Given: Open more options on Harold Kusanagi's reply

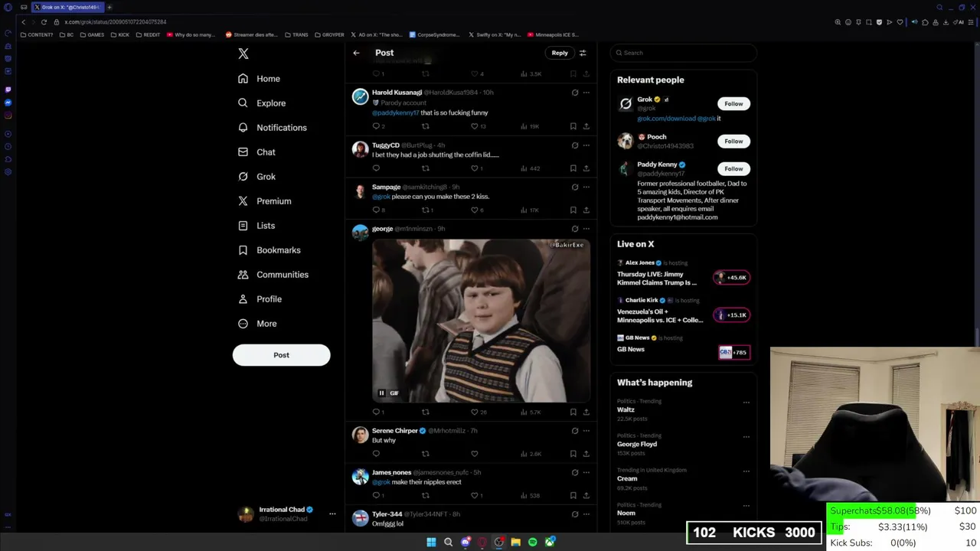Looking at the screenshot, I should pyautogui.click(x=586, y=93).
